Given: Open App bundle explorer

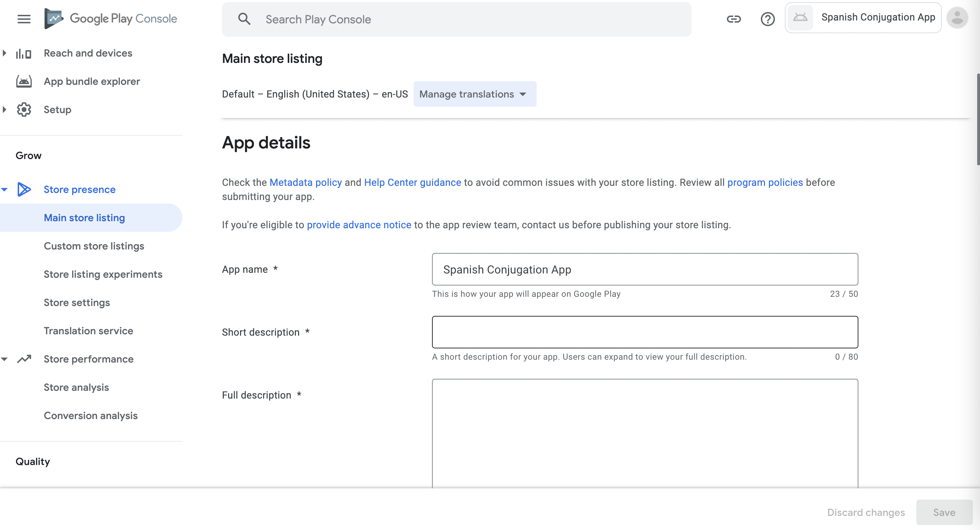Looking at the screenshot, I should (92, 81).
